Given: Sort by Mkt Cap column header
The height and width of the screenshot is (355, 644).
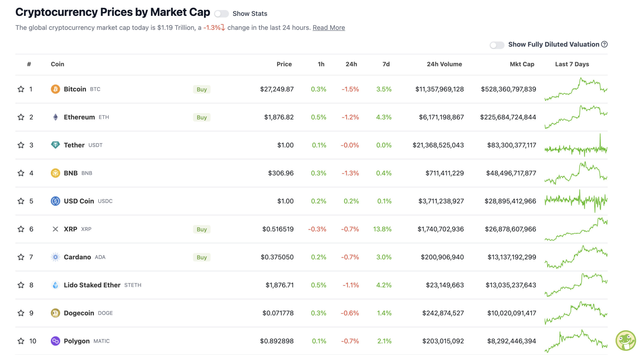Looking at the screenshot, I should click(x=522, y=64).
